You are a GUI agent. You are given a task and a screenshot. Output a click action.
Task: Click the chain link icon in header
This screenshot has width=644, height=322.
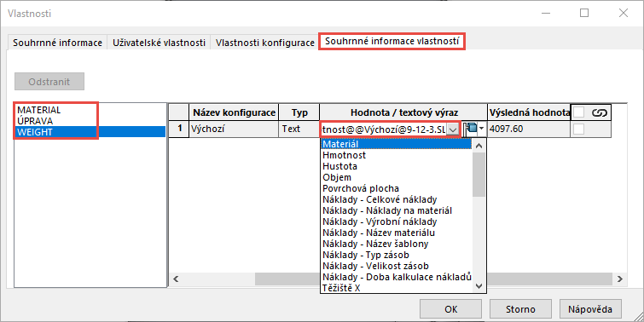600,112
